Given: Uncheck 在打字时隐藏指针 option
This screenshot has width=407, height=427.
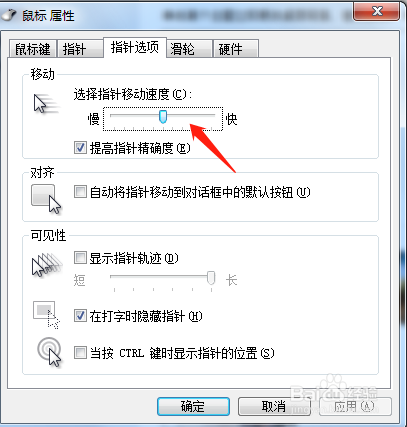Looking at the screenshot, I should point(80,315).
